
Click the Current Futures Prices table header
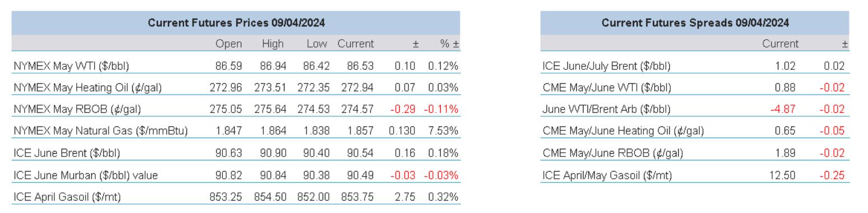point(236,23)
